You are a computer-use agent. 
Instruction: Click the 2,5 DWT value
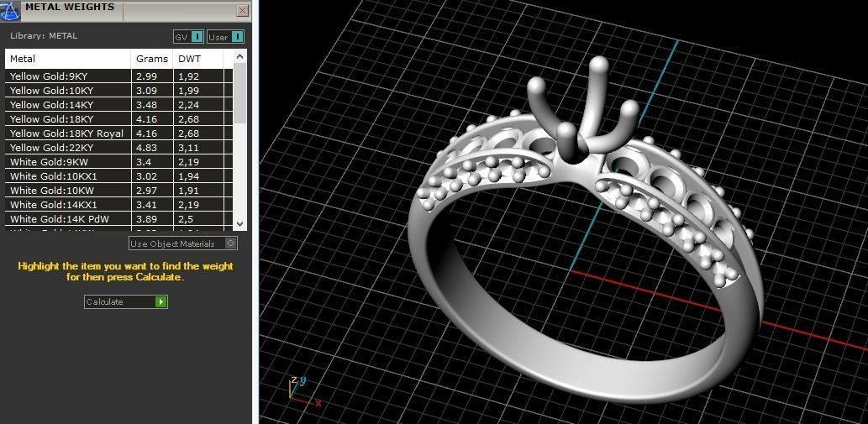pos(186,219)
